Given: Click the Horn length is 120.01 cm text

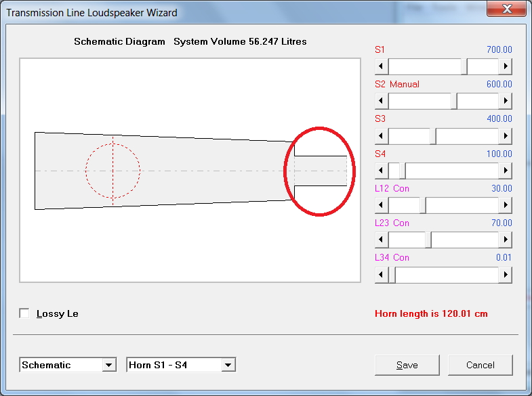Looking at the screenshot, I should click(x=431, y=313).
